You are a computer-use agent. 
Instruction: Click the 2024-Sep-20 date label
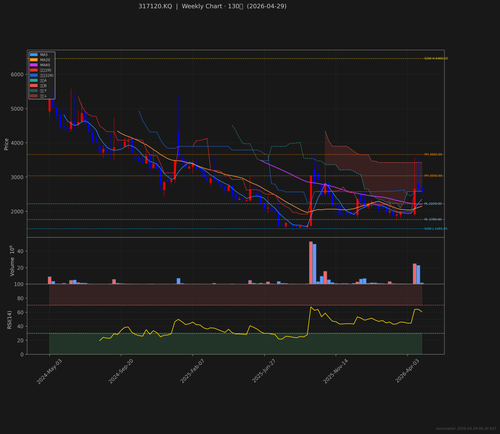pyautogui.click(x=121, y=371)
